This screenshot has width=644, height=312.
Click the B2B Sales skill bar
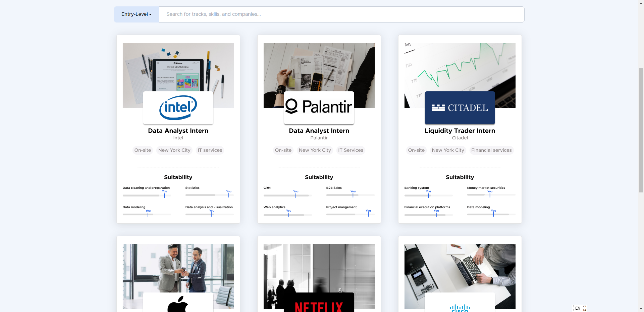tap(350, 195)
